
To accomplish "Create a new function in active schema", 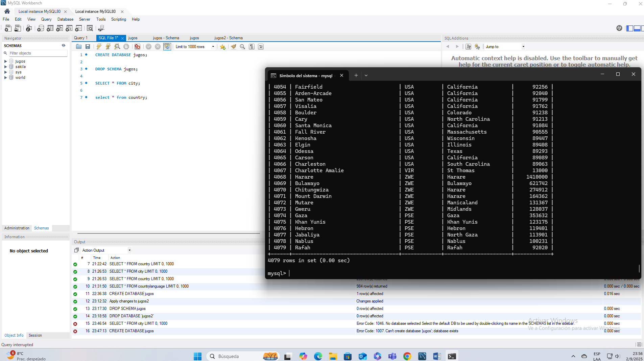I will tap(78, 28).
